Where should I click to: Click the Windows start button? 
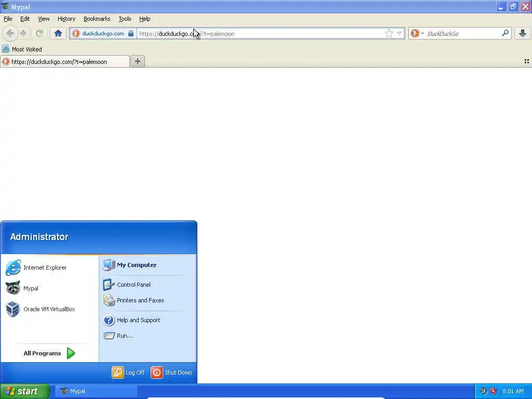pos(24,391)
